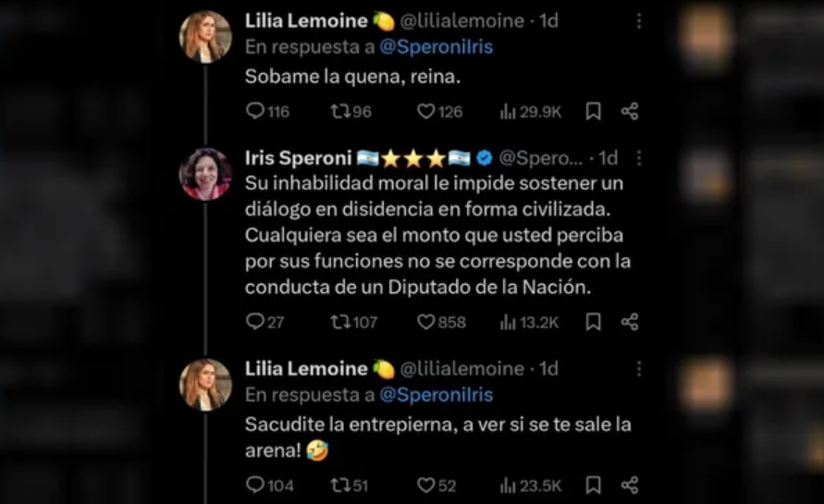Retweet the 'Sobame la quena' tweet
This screenshot has width=824, height=504.
coord(339,112)
